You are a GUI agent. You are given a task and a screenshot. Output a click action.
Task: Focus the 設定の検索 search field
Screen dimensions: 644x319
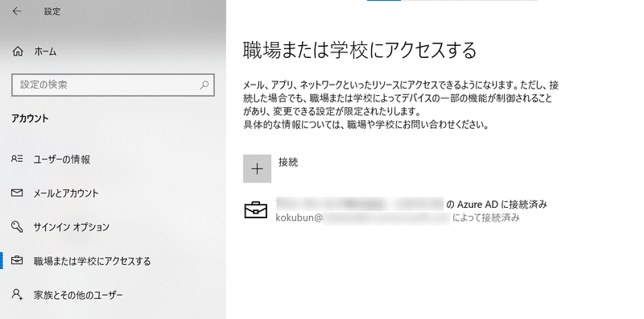[x=113, y=85]
